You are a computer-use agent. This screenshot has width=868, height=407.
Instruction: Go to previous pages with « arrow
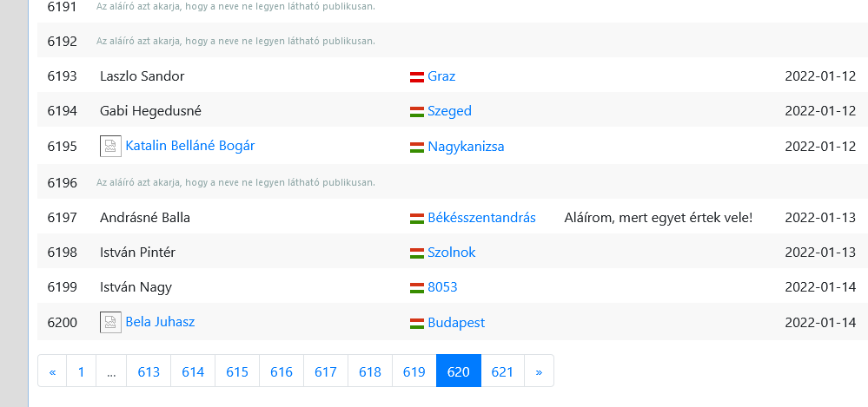click(53, 371)
